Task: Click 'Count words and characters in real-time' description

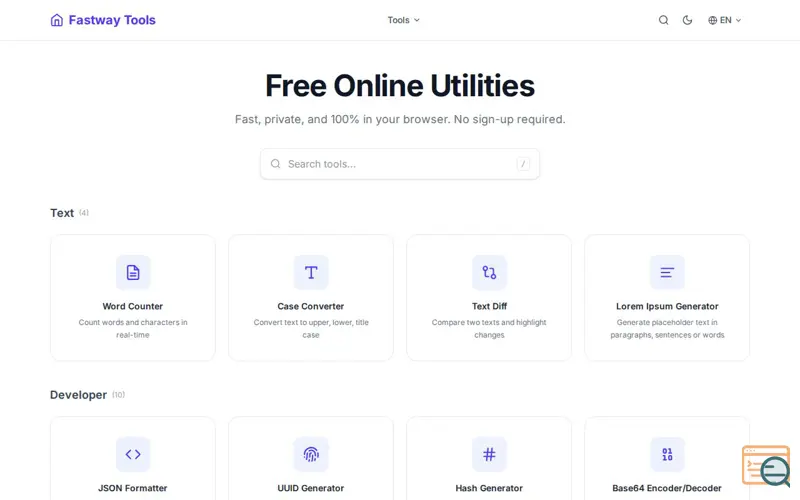Action: (133, 329)
